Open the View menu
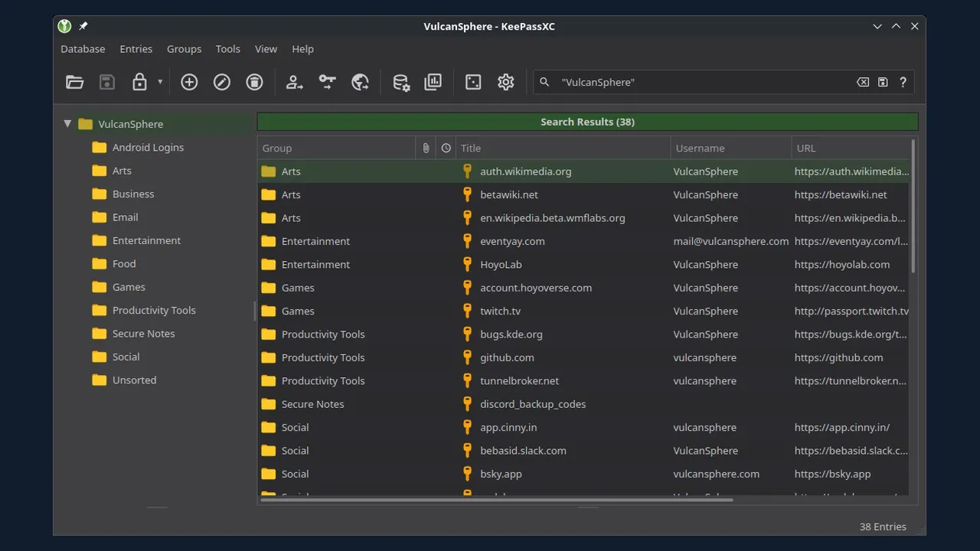This screenshot has width=980, height=551. pyautogui.click(x=266, y=49)
